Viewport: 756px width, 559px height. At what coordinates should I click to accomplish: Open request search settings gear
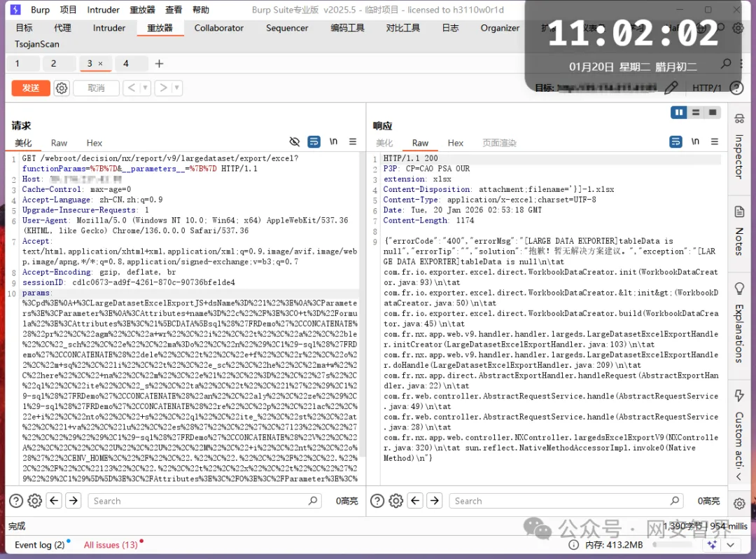tap(35, 501)
